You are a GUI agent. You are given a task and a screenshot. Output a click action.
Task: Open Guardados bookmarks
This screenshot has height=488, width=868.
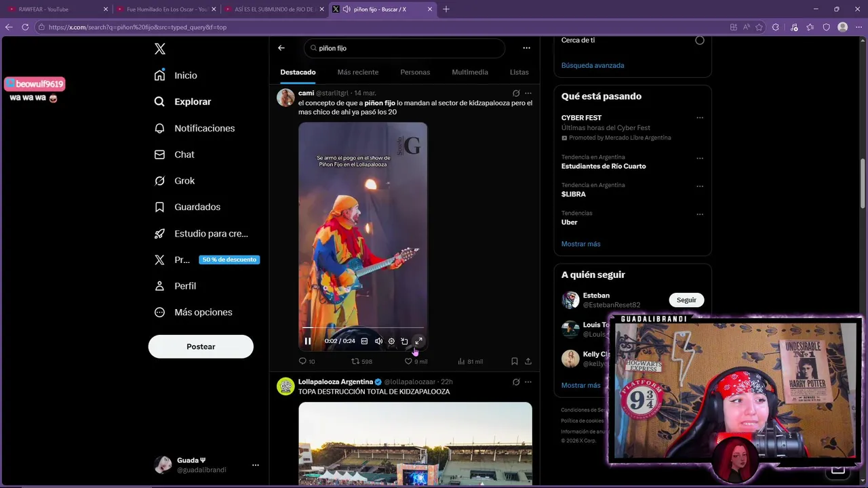187,207
